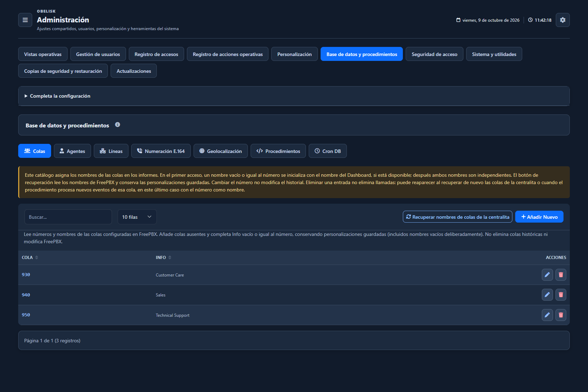The image size is (588, 392).
Task: Open the 10 filas rows dropdown
Action: (137, 217)
